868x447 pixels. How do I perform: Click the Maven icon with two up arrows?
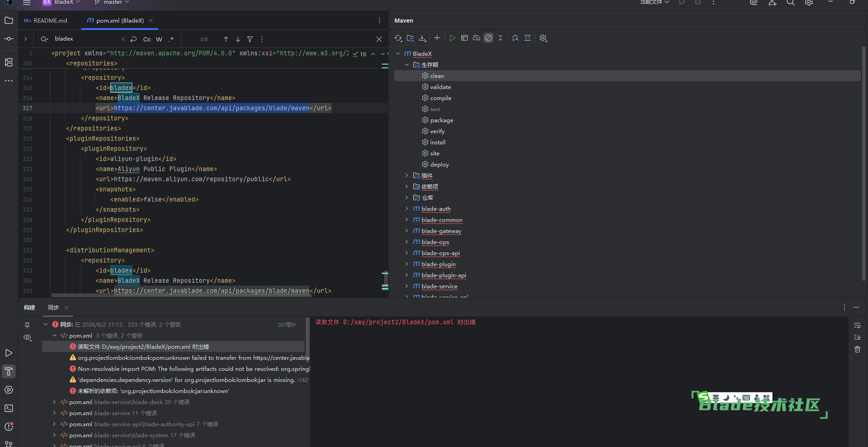(x=528, y=38)
